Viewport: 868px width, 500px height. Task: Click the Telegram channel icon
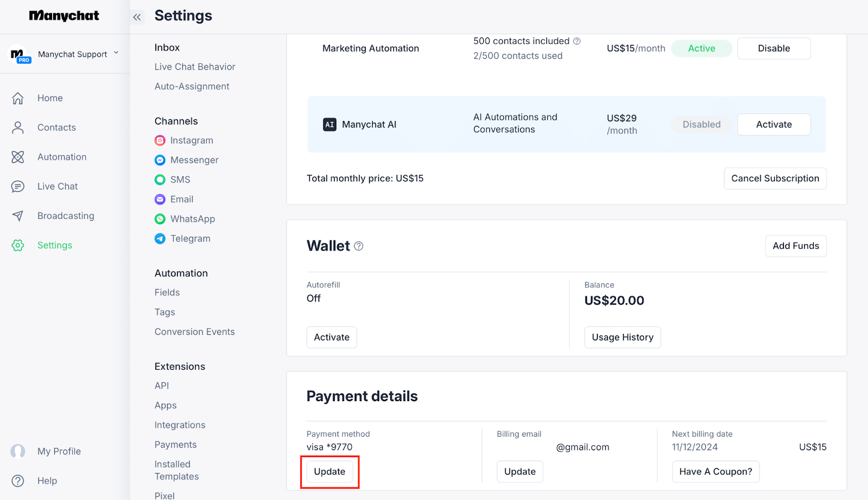[x=160, y=238]
